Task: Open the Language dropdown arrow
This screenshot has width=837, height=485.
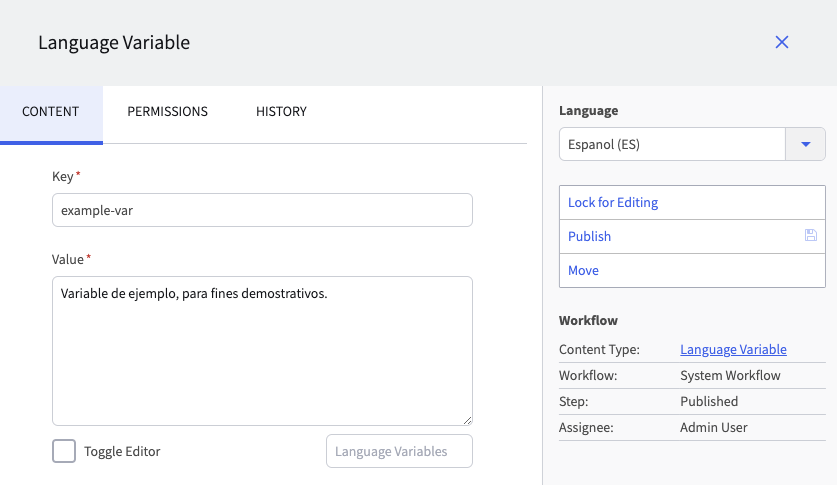Action: pos(805,144)
